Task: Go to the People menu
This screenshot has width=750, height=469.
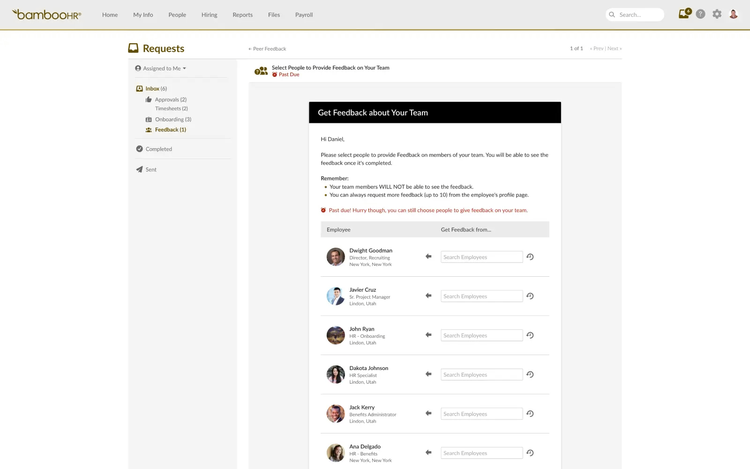Action: 177,15
